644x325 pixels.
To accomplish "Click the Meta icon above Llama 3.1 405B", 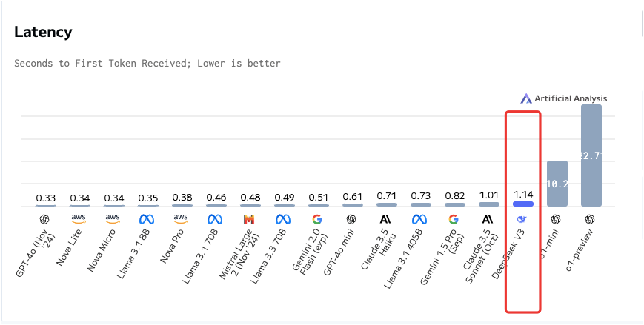I will coord(419,219).
